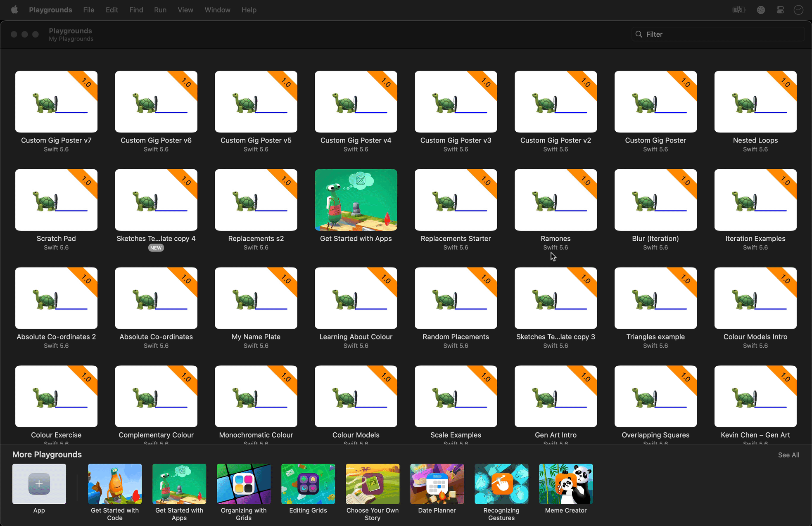812x526 pixels.
Task: Click the See All link for More Playgrounds
Action: pos(788,455)
